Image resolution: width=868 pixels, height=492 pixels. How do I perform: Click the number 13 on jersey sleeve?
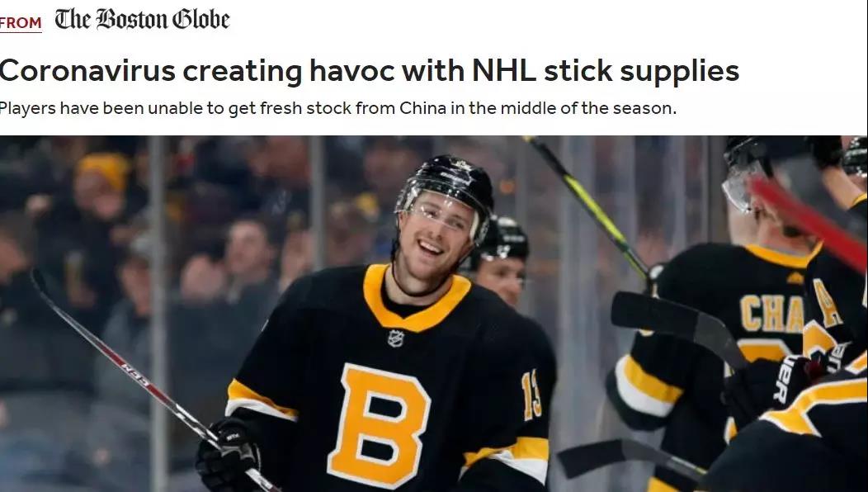click(x=532, y=395)
